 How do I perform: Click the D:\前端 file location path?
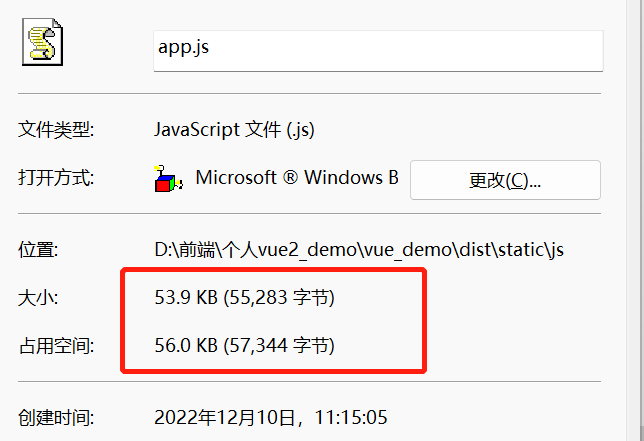pyautogui.click(x=359, y=250)
